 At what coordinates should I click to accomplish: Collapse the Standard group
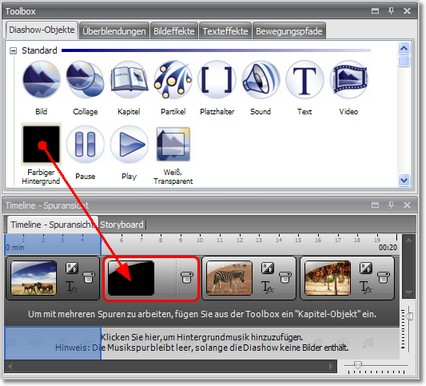coord(13,51)
